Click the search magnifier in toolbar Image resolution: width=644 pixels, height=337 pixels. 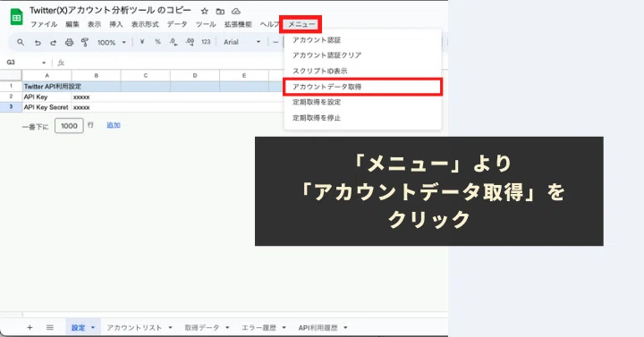(21, 42)
